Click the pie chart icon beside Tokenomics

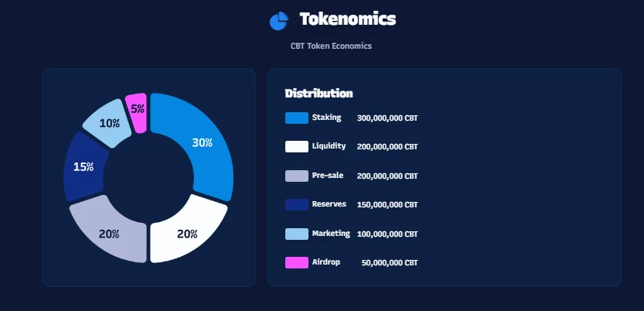(x=279, y=21)
